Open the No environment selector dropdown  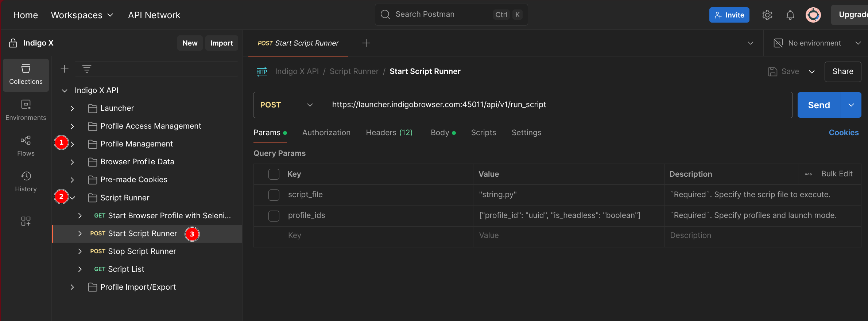[817, 43]
